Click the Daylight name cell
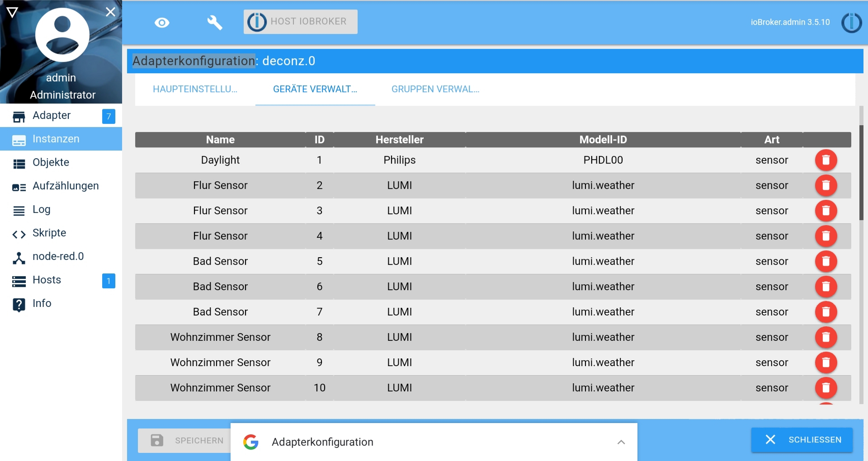Image resolution: width=868 pixels, height=461 pixels. point(220,160)
